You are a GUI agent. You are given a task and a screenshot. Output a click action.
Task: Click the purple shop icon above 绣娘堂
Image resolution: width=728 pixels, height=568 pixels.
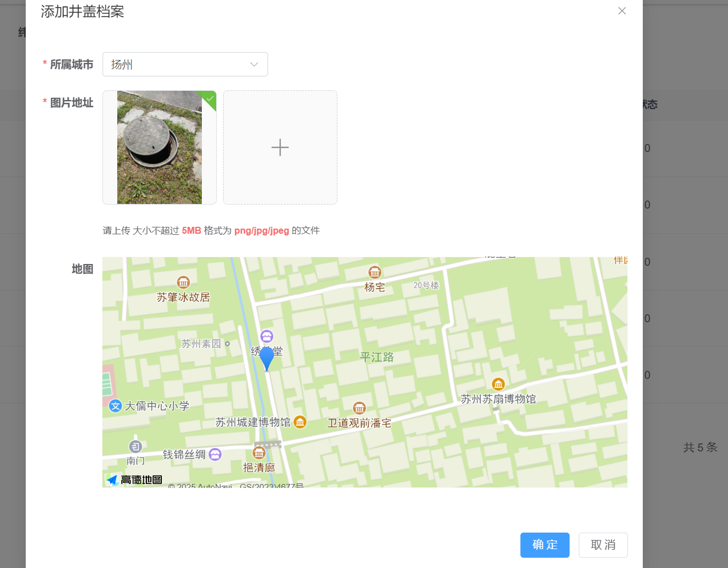pyautogui.click(x=266, y=336)
